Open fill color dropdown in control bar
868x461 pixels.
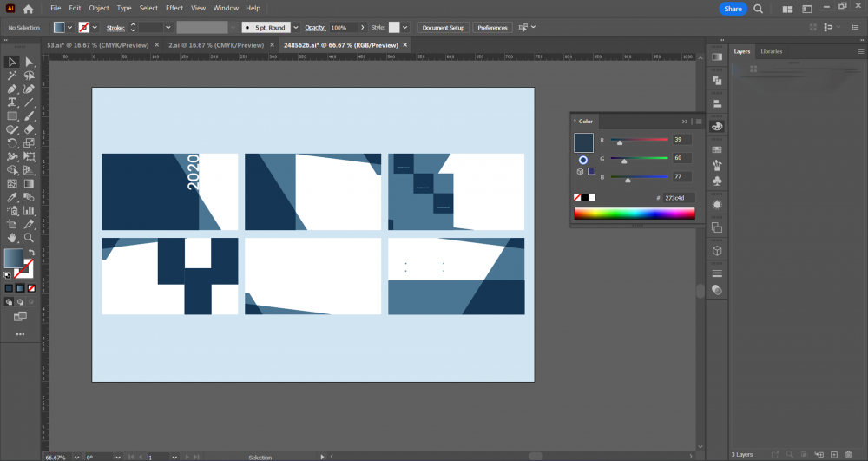[69, 27]
